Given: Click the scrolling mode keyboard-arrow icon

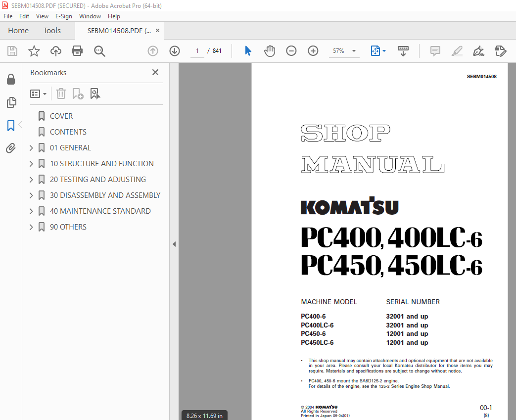Looking at the screenshot, I should pyautogui.click(x=403, y=51).
